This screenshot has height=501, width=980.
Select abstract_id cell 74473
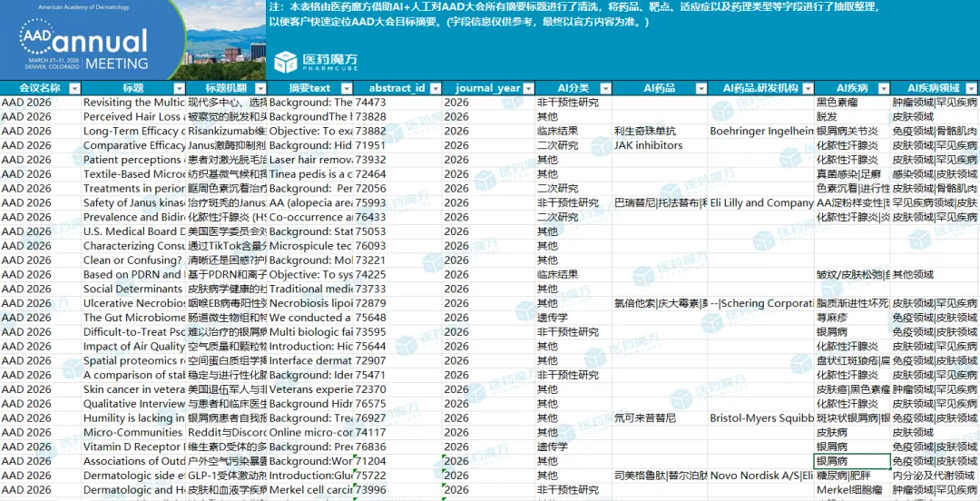coord(397,102)
